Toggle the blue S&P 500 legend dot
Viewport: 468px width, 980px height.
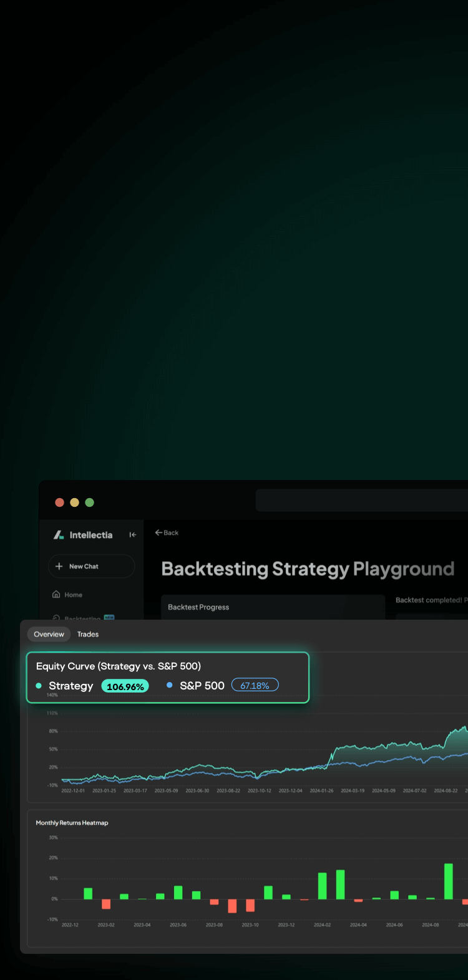click(169, 685)
